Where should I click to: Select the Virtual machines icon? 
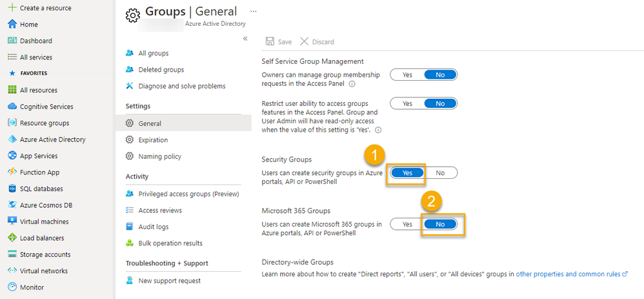tap(12, 222)
